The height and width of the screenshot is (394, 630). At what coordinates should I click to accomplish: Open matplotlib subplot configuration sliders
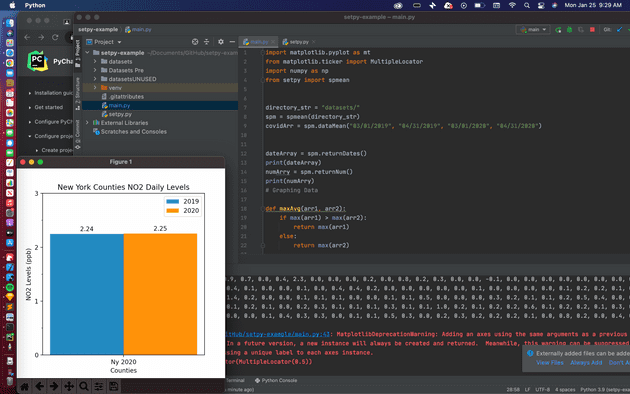point(98,386)
